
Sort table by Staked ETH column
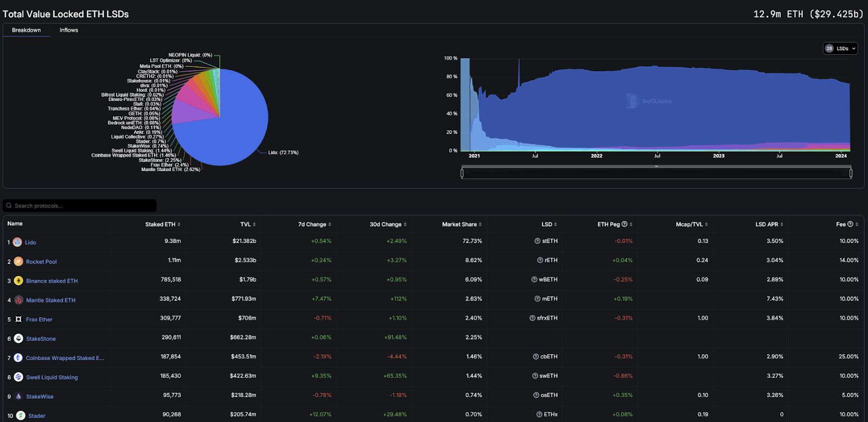(162, 224)
